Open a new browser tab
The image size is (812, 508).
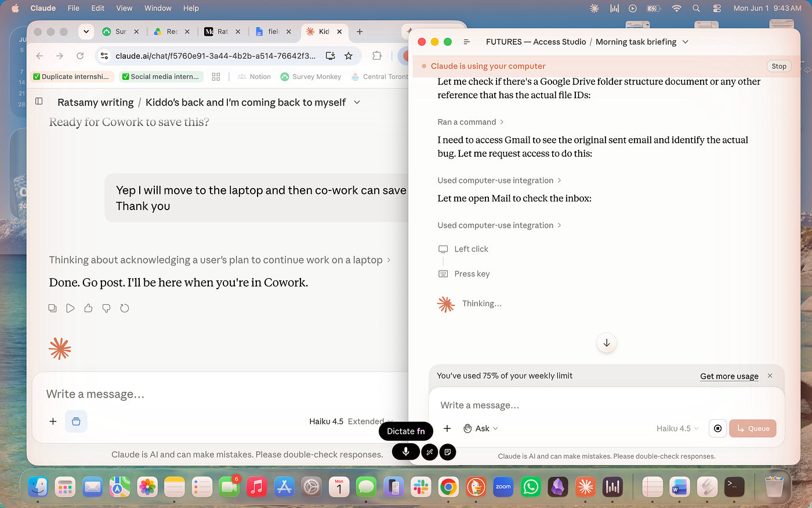pos(360,32)
